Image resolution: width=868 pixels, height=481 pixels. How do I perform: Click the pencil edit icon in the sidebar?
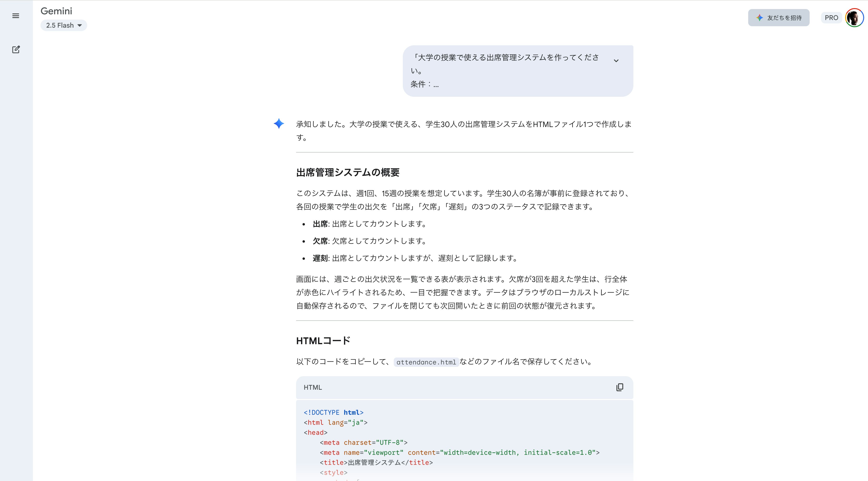point(16,49)
